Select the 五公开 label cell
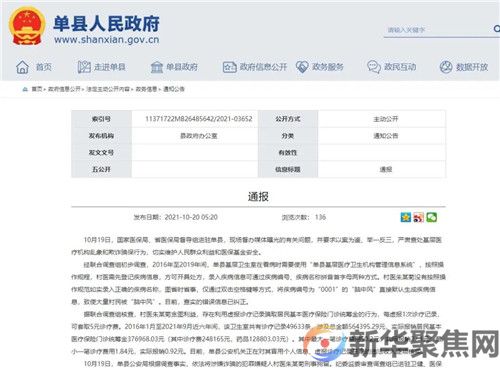The height and width of the screenshot is (368, 500). point(101,169)
